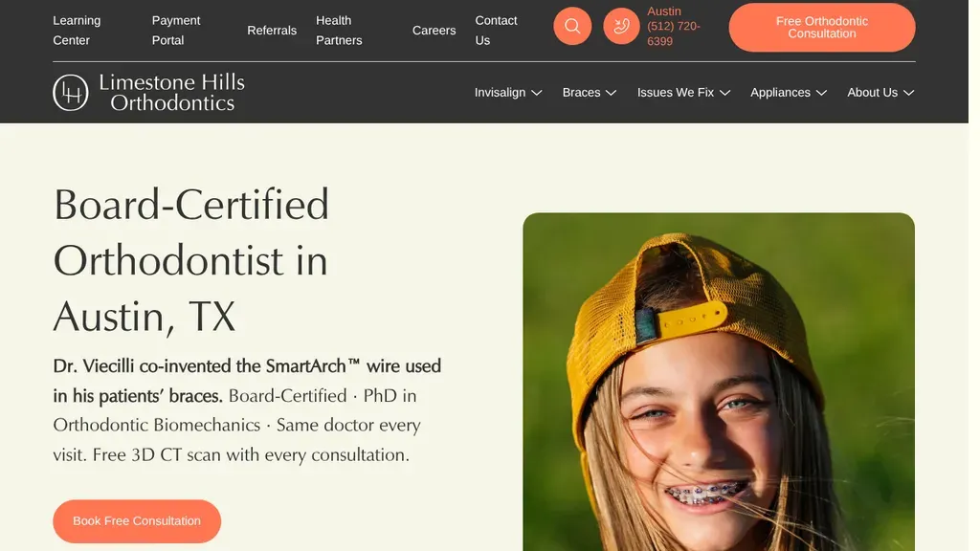The image size is (980, 551).
Task: Expand the chevron next to About Us
Action: (x=909, y=93)
